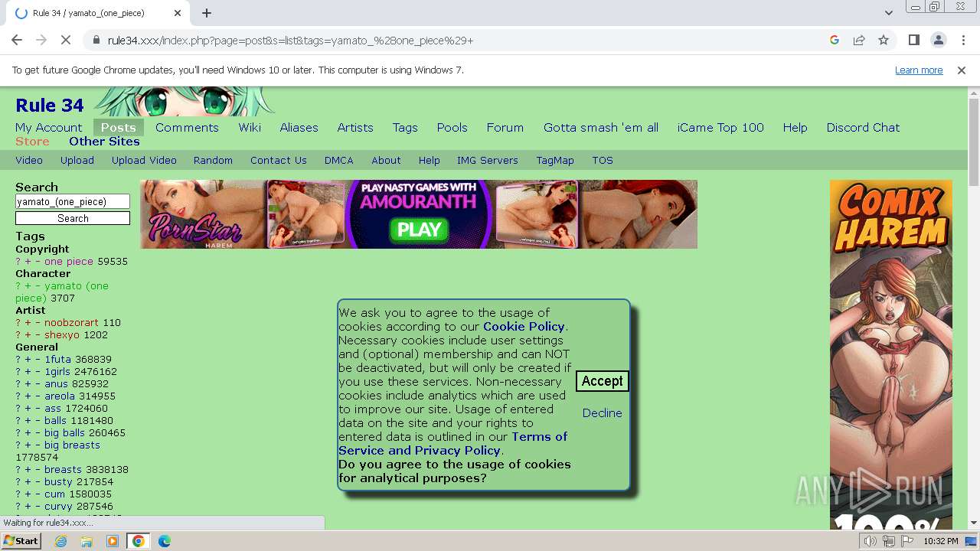Open the Wiki page
This screenshot has width=980, height=551.
click(250, 128)
